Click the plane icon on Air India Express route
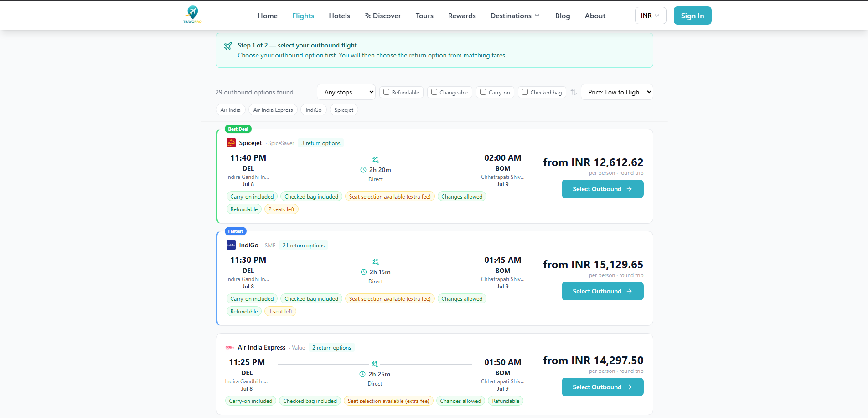 tap(375, 364)
